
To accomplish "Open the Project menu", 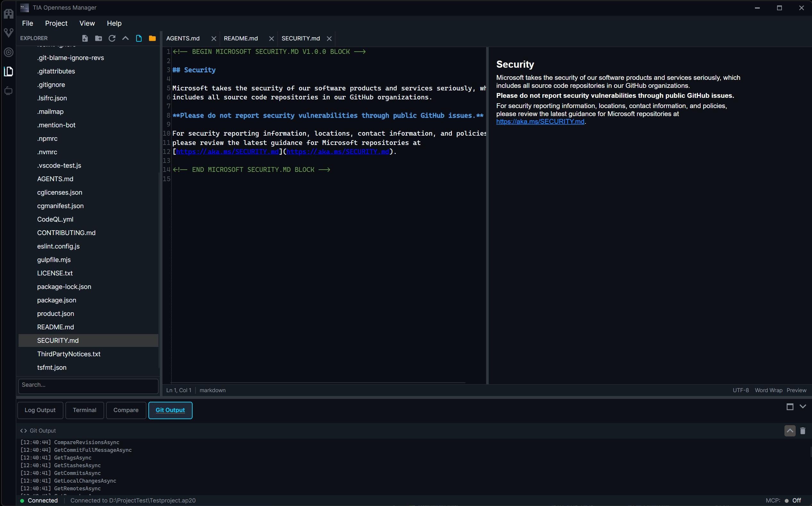I will pyautogui.click(x=56, y=23).
